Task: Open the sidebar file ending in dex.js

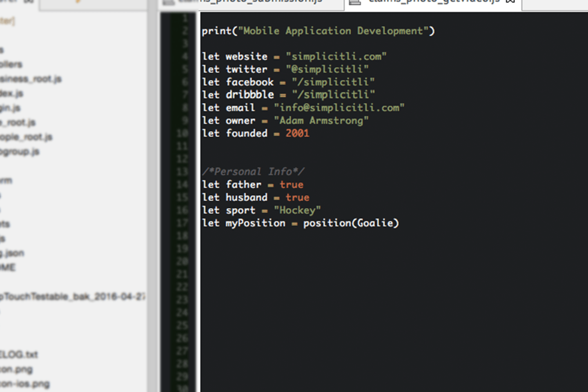Action: click(11, 94)
